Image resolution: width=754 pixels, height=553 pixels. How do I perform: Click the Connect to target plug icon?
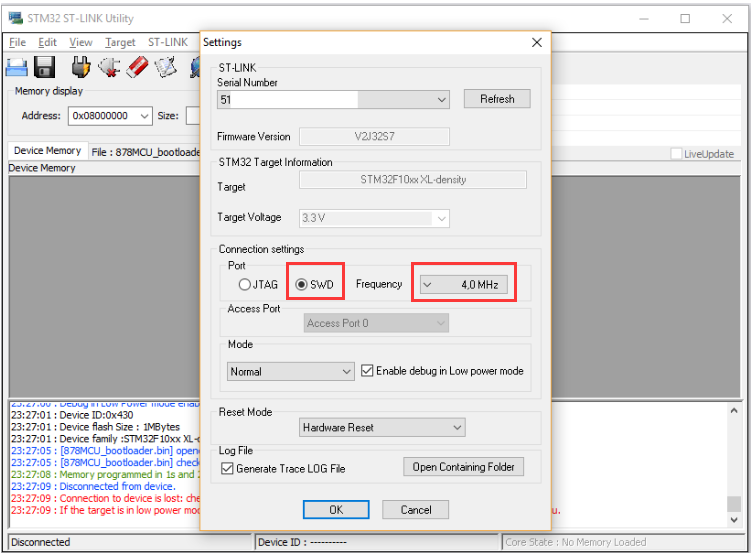click(x=82, y=67)
